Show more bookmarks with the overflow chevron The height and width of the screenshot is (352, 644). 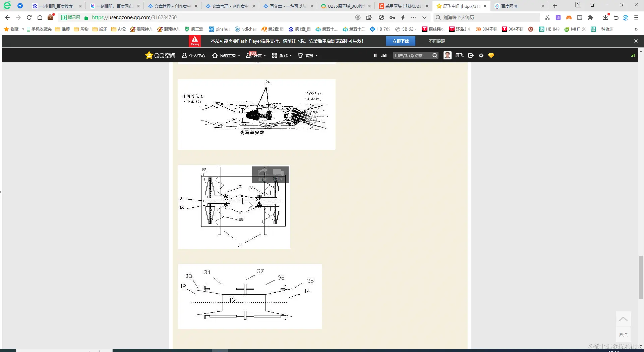point(636,29)
